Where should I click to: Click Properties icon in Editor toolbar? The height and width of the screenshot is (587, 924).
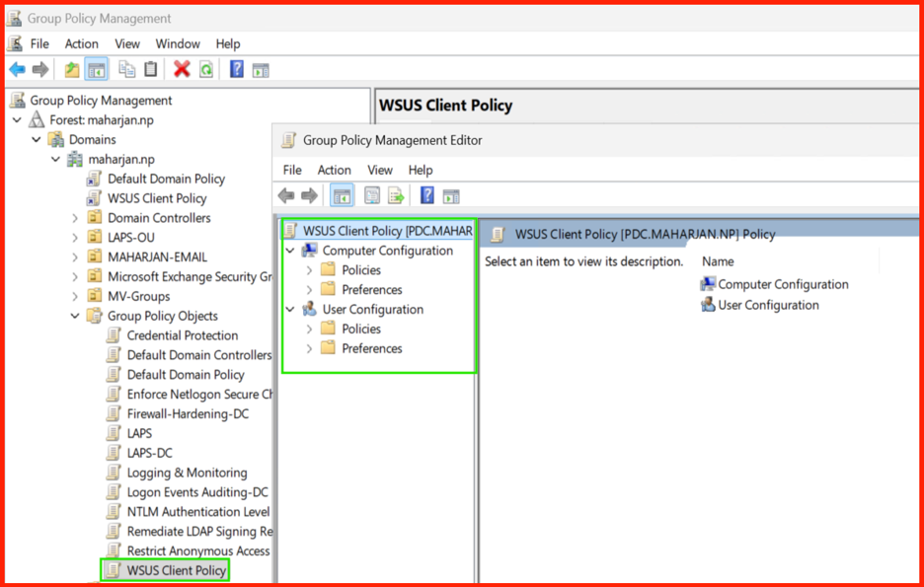tap(372, 195)
